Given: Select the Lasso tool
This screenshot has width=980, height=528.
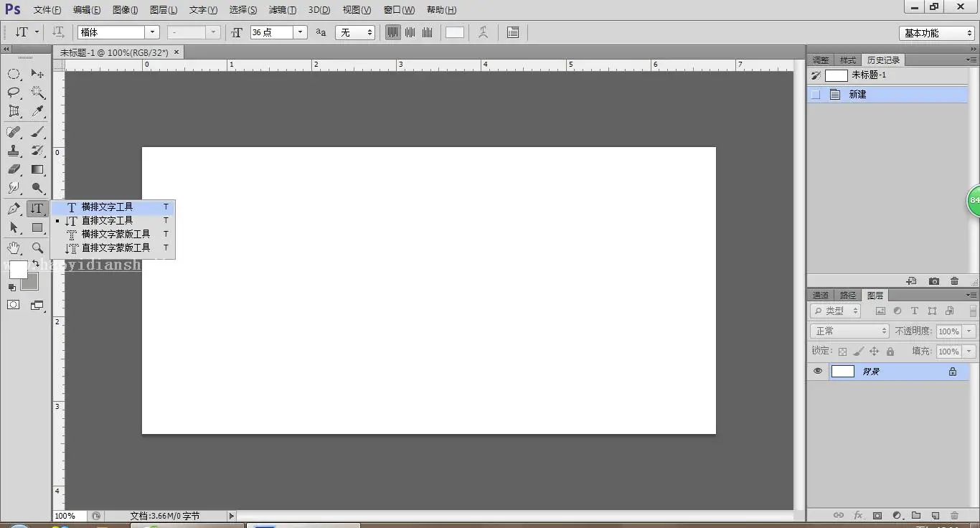Looking at the screenshot, I should click(14, 93).
